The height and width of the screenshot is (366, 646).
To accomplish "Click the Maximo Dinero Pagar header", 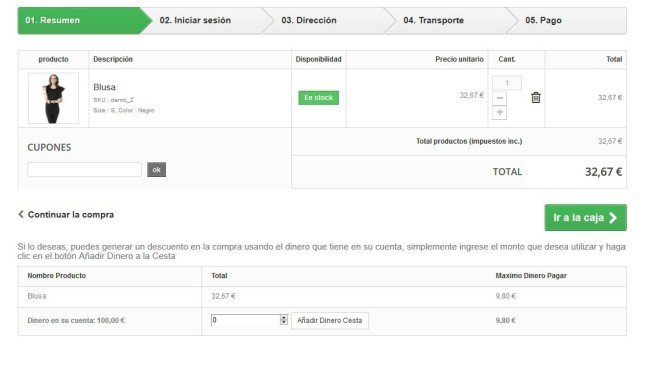I will pos(531,276).
